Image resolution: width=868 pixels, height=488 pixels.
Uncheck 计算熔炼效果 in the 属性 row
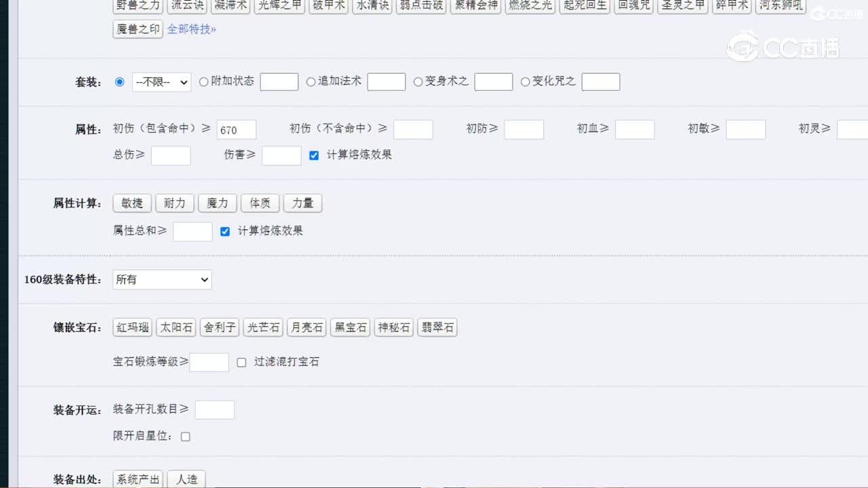click(x=314, y=155)
